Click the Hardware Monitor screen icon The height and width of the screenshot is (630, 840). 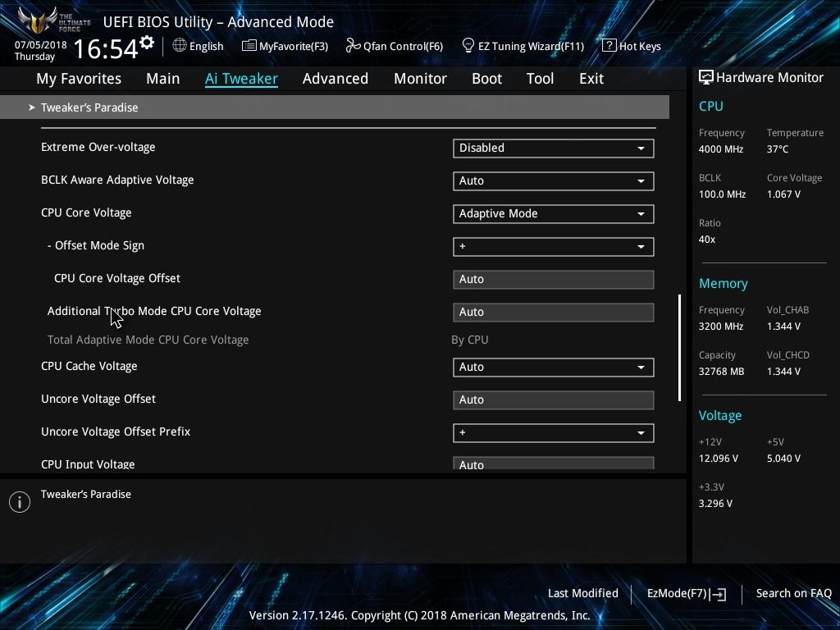click(x=706, y=78)
